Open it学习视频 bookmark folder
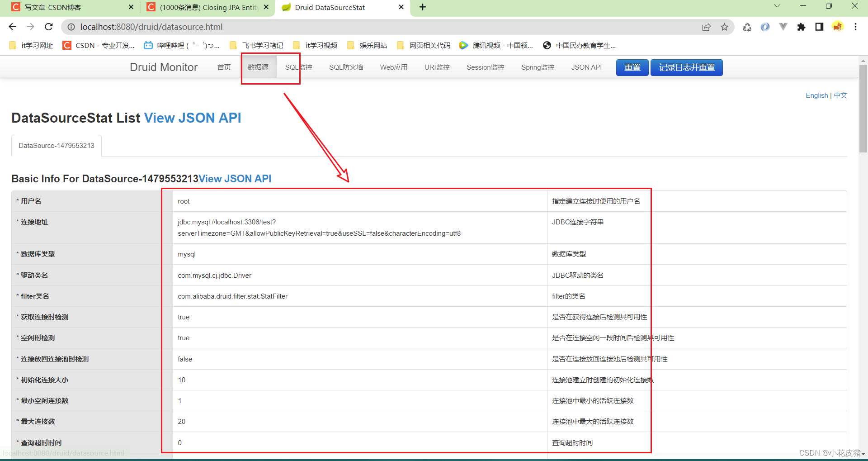Screen dimensions: 868x461 (315, 45)
